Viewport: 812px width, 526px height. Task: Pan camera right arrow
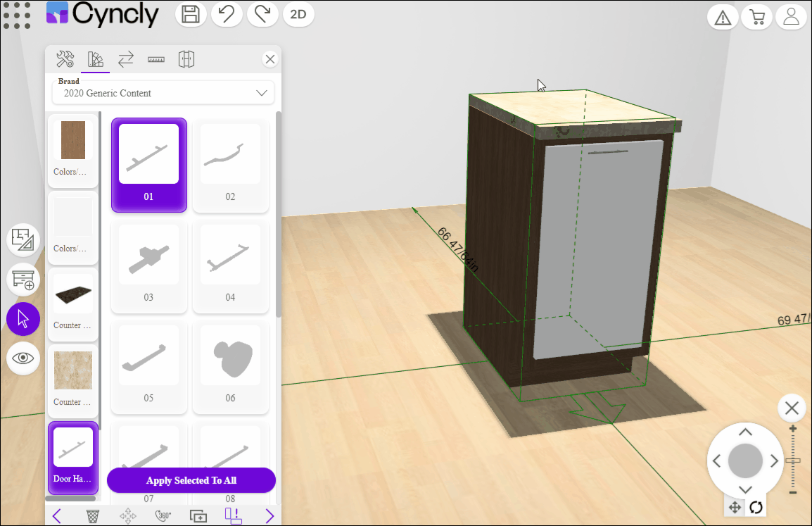click(x=774, y=461)
